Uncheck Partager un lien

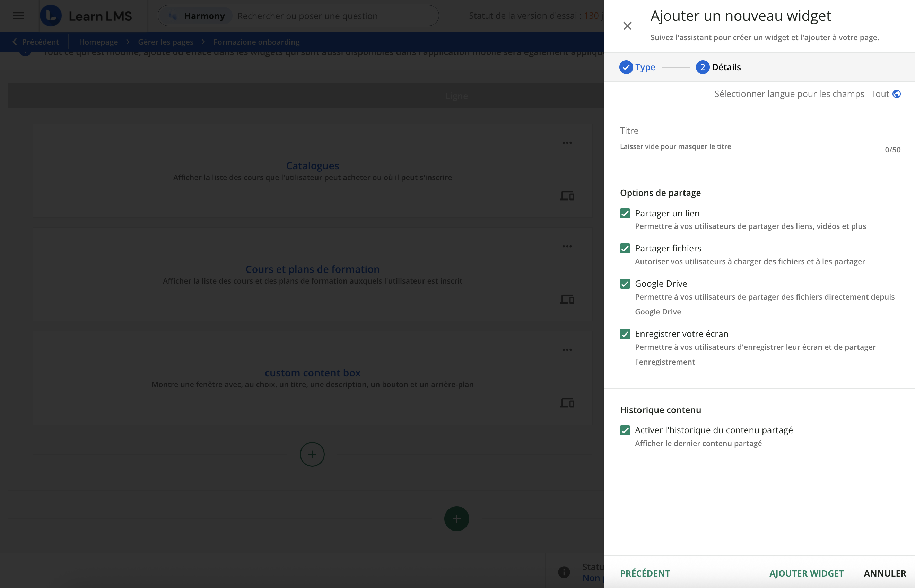(625, 213)
